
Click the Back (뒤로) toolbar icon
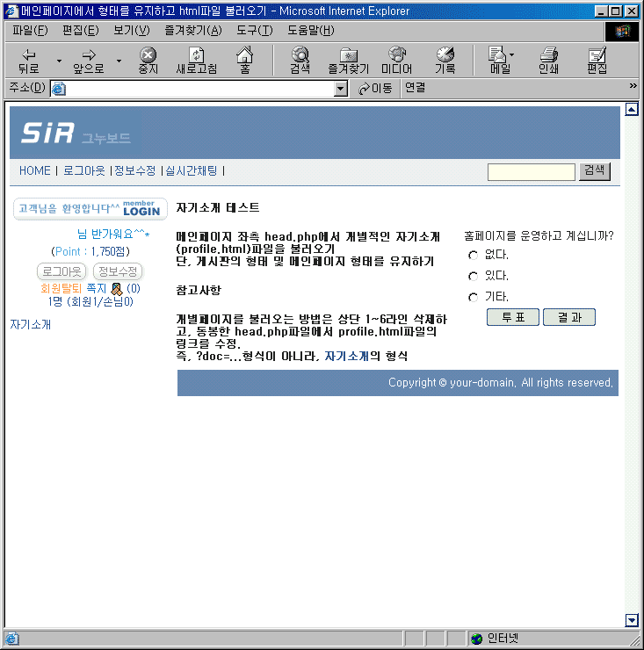point(28,60)
